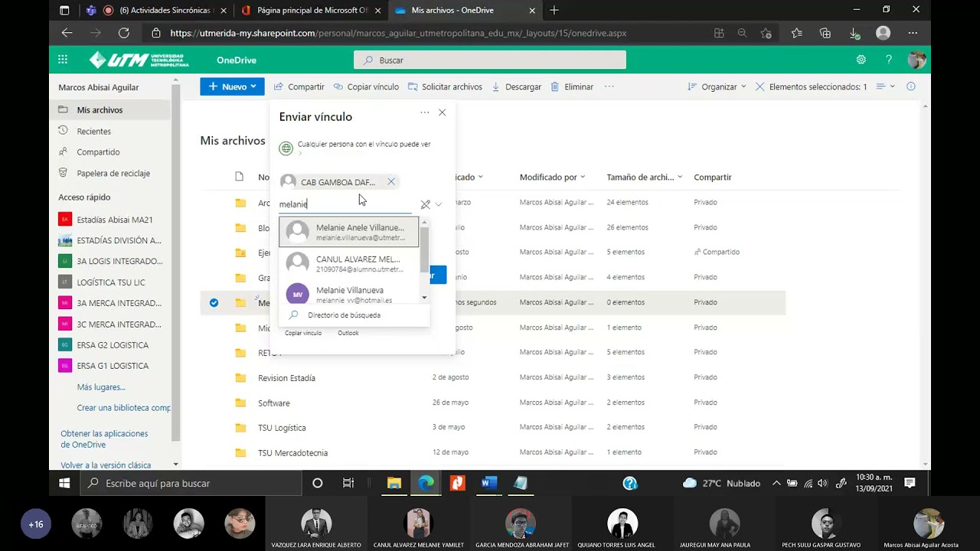The height and width of the screenshot is (551, 980).
Task: Open the TSU Logística folder
Action: click(282, 428)
